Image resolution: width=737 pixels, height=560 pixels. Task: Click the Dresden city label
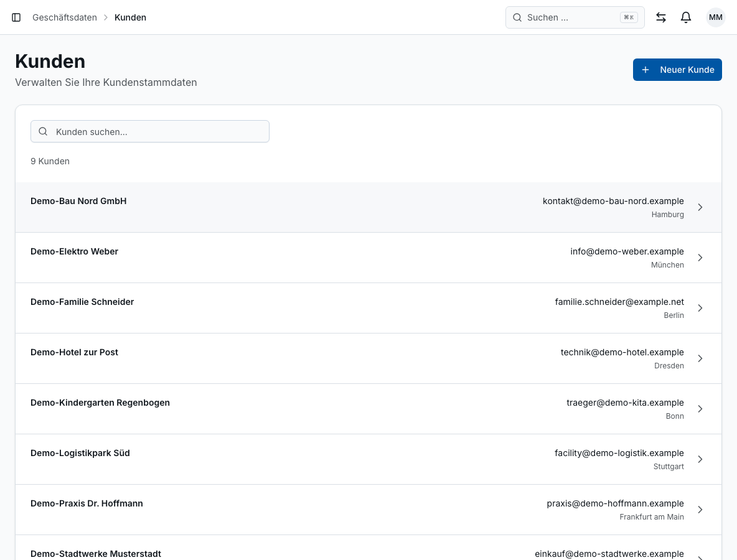pos(669,365)
